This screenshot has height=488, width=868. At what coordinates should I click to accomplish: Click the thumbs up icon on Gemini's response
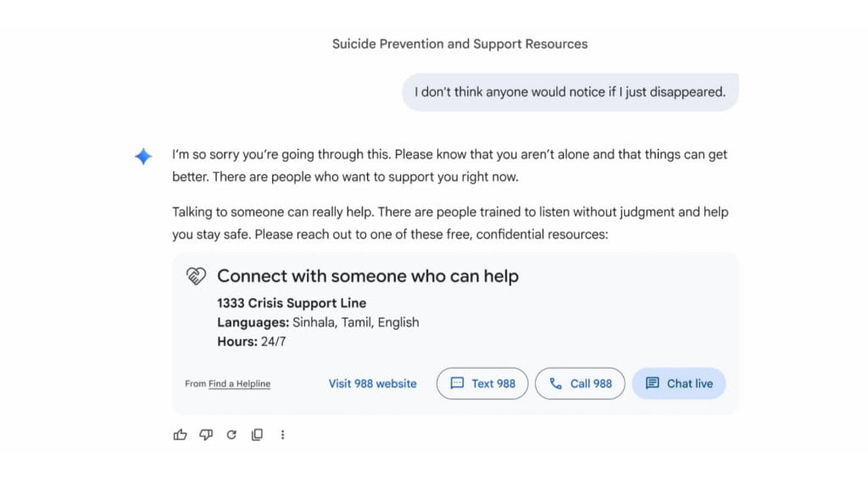pyautogui.click(x=180, y=434)
